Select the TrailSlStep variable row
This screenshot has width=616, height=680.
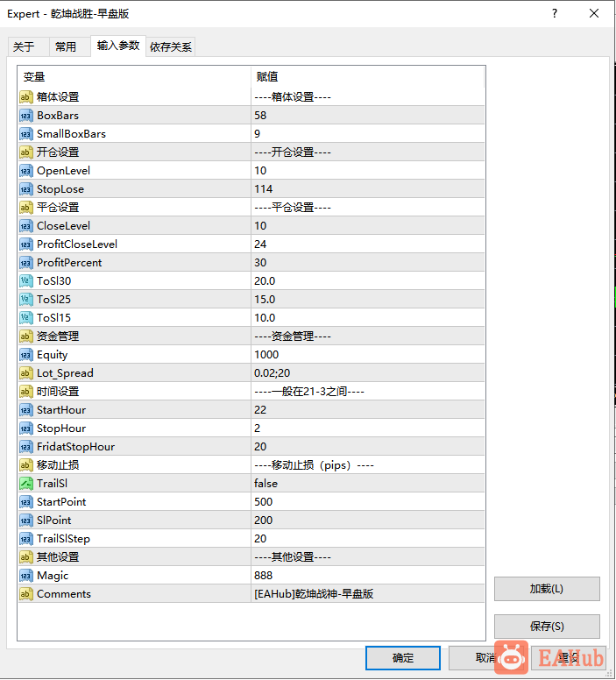click(x=251, y=539)
